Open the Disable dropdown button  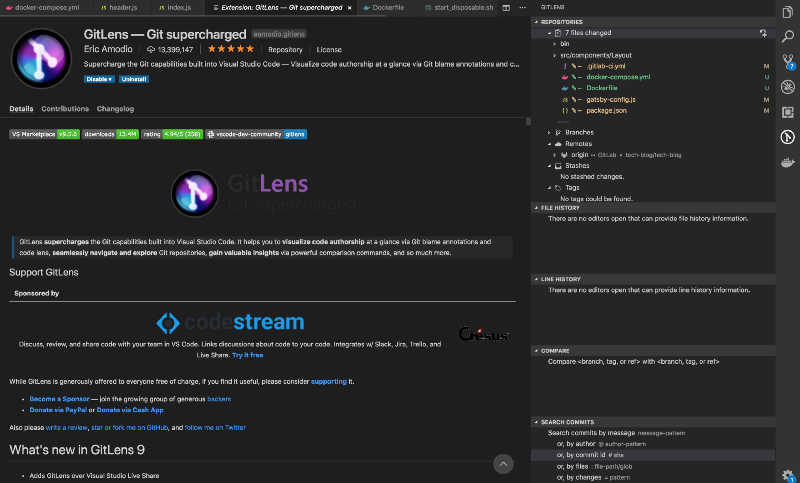(x=99, y=79)
